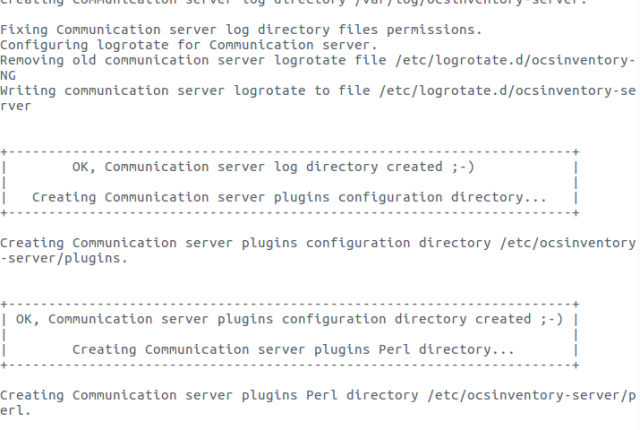640x430 pixels.
Task: Click the /etc/logrotate.d/ocsinventory- path in the Removing line
Action: coord(515,60)
